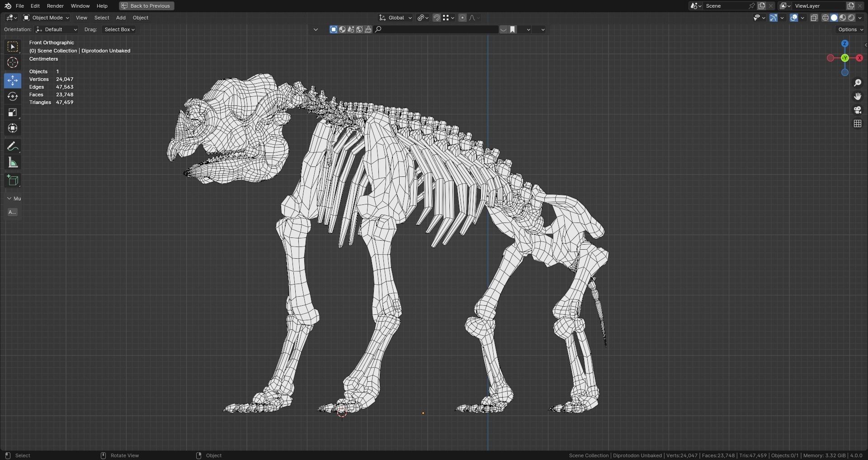Open the viewport View menu
Screen dimensions: 868x460
point(81,18)
